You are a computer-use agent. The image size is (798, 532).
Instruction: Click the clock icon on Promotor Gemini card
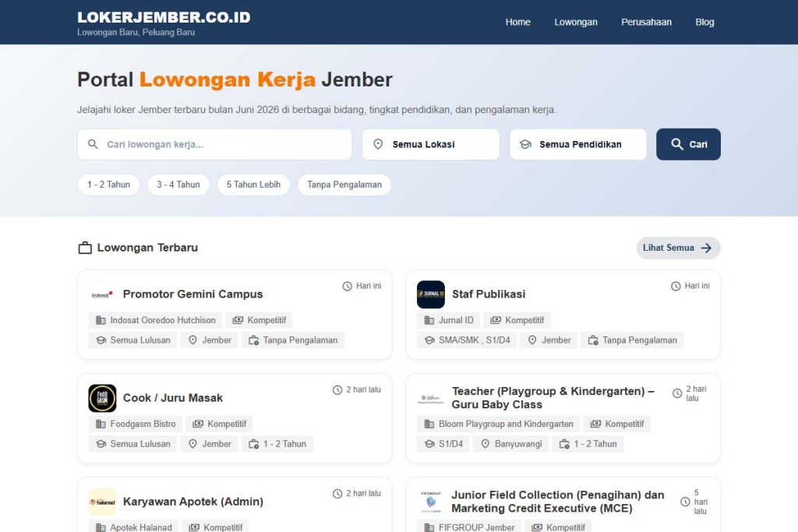pyautogui.click(x=347, y=287)
